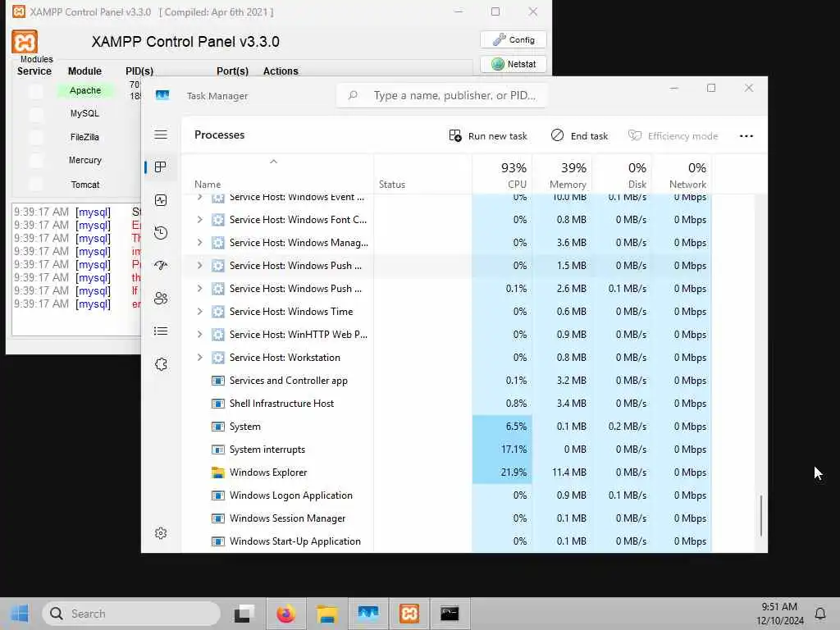Select Shell Infrastructure Host icon
The image size is (840, 630).
tap(217, 404)
